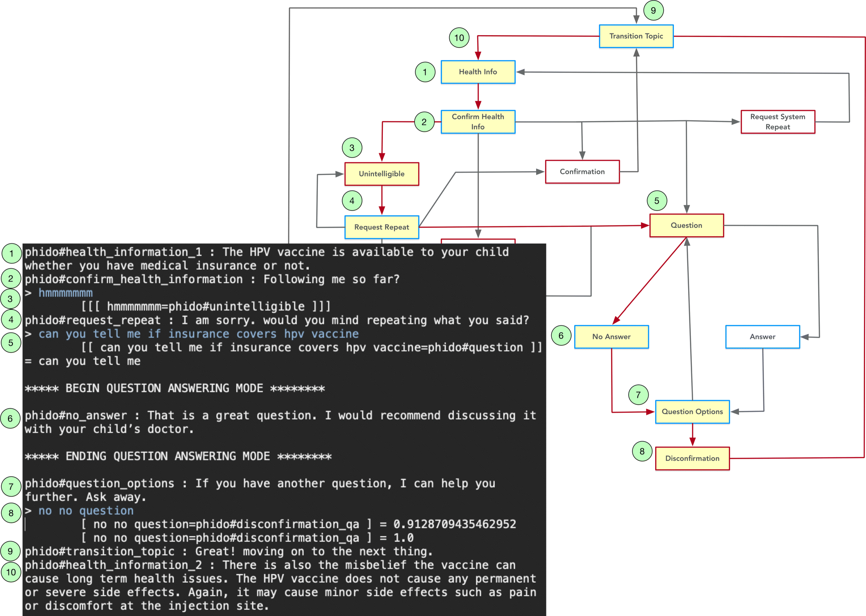The width and height of the screenshot is (866, 616).
Task: Click green circle 6 beside terminal no_answer line
Action: click(11, 418)
